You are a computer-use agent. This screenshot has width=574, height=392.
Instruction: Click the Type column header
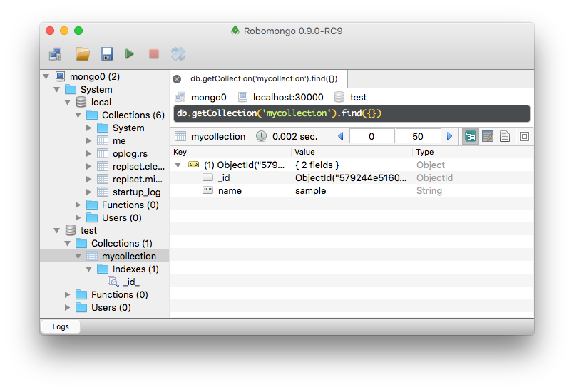point(473,152)
